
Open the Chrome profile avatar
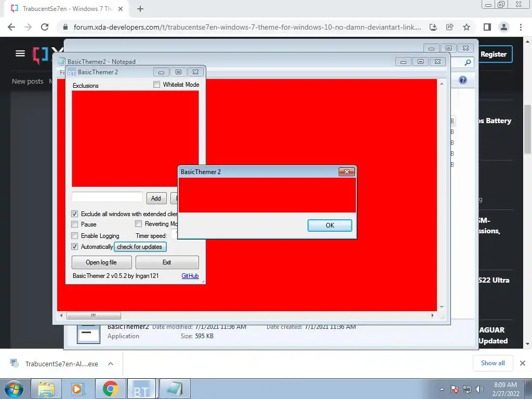[504, 27]
